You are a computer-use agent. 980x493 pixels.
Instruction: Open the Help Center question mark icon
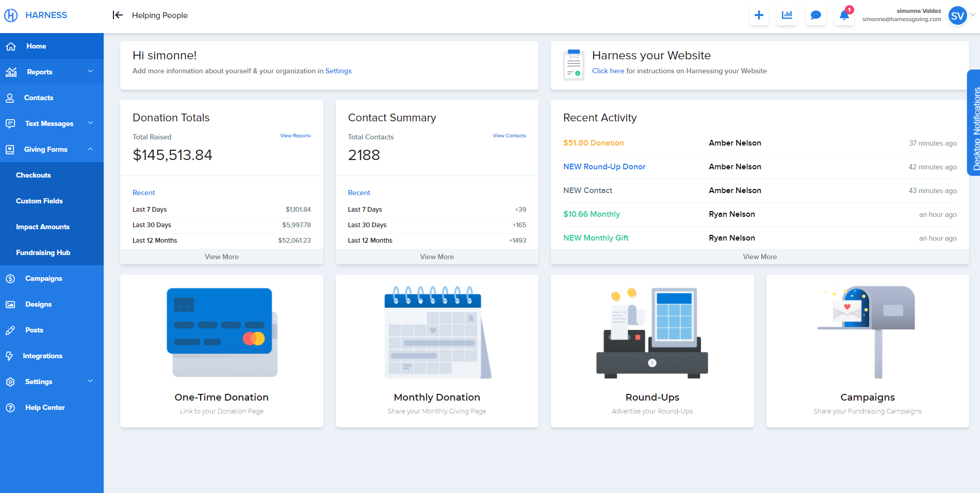point(11,407)
